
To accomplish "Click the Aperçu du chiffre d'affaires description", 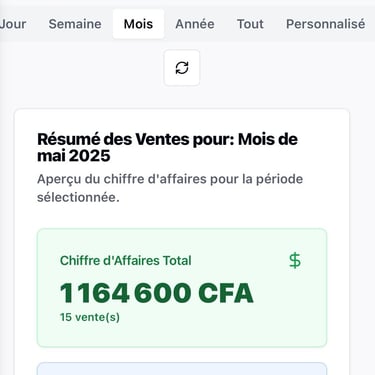I will point(170,188).
